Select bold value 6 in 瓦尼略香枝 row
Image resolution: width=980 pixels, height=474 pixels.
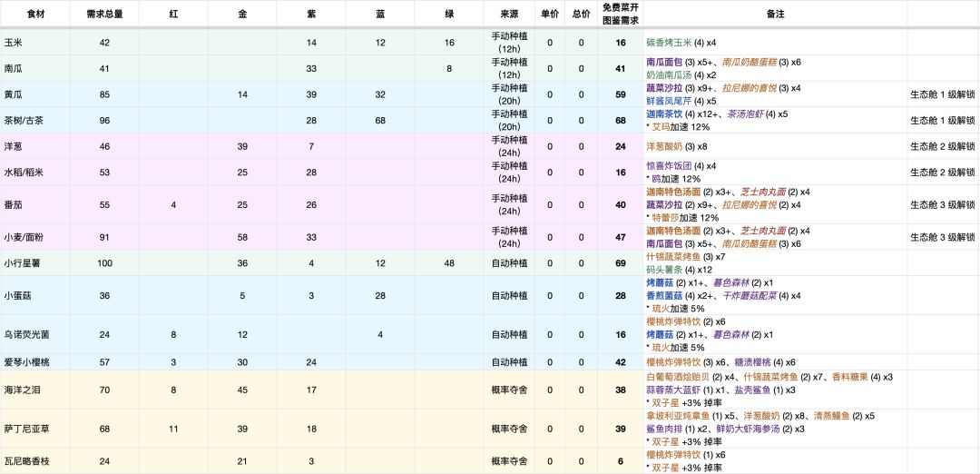(620, 461)
